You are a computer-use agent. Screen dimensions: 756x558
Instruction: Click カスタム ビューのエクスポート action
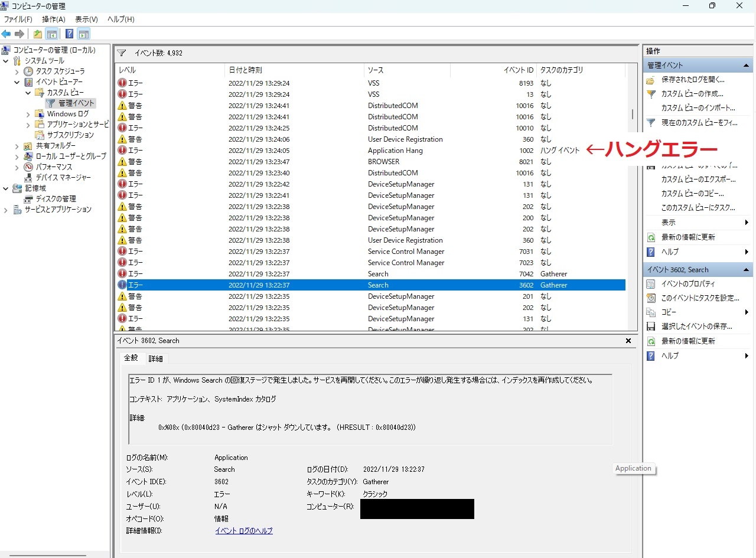(698, 180)
